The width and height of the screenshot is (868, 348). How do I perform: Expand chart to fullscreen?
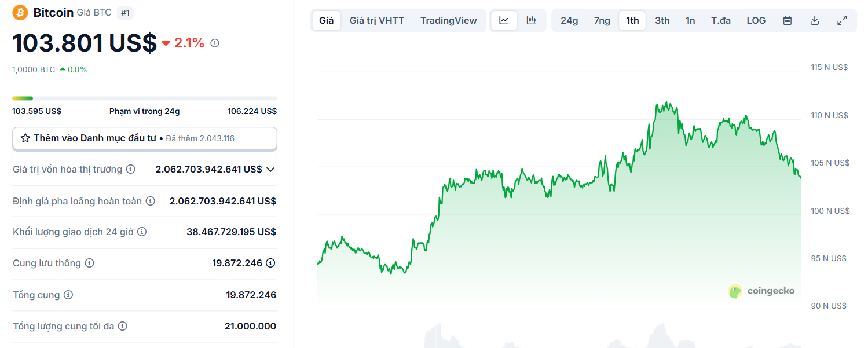tap(843, 21)
